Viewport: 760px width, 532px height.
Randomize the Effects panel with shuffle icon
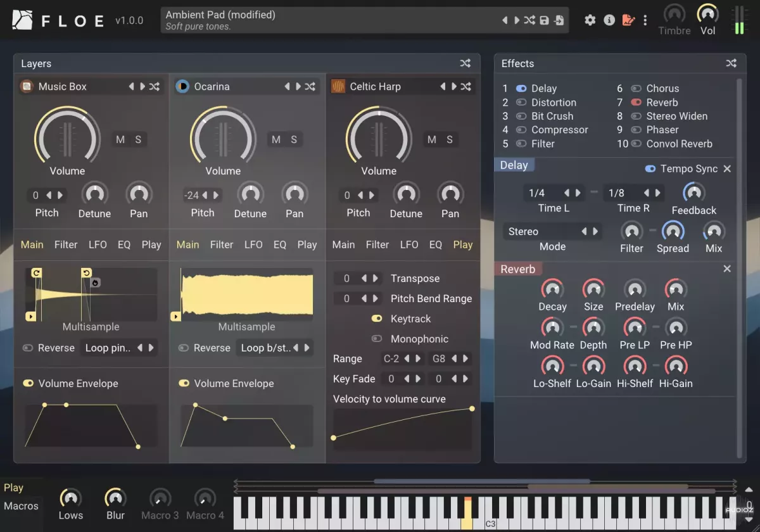pos(731,63)
